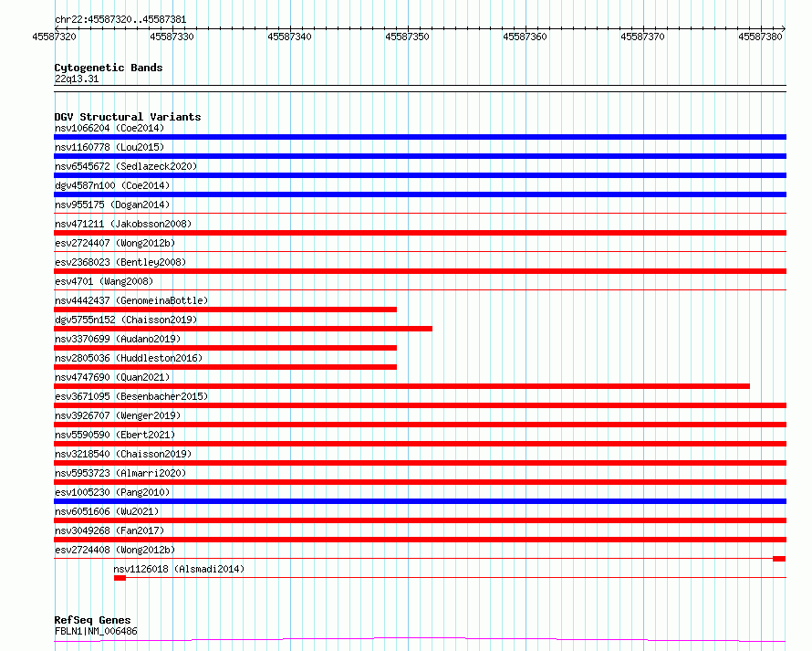Click the esv1005230 (Pang2010) blue bar
The width and height of the screenshot is (812, 651).
(420, 501)
